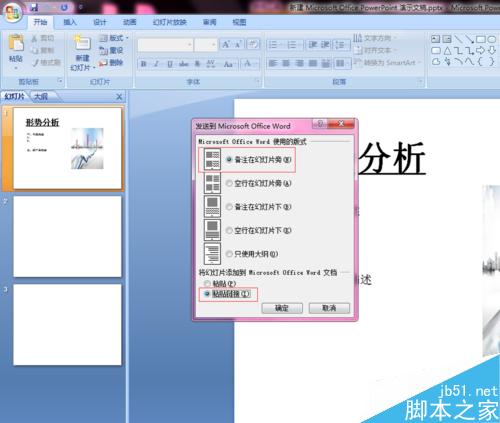Open the 版式 layout dropdown

tap(114, 38)
